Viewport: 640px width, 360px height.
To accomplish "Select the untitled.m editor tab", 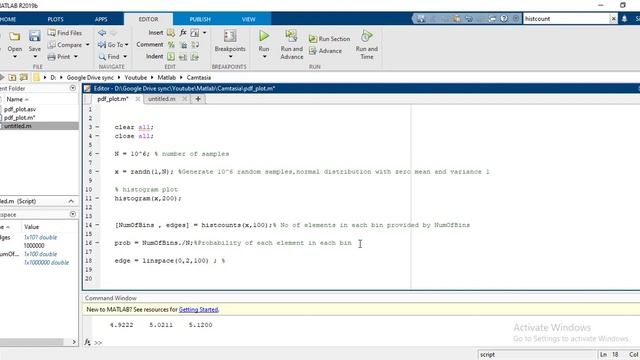I will tap(162, 99).
